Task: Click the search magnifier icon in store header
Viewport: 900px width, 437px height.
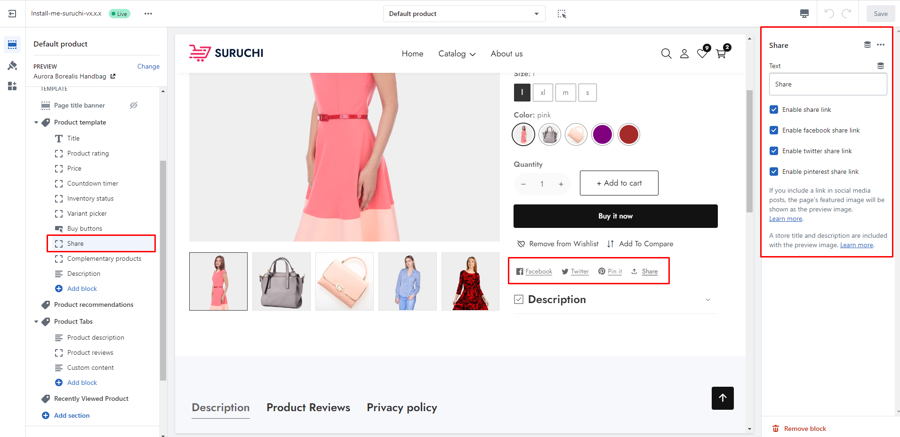Action: (x=666, y=54)
